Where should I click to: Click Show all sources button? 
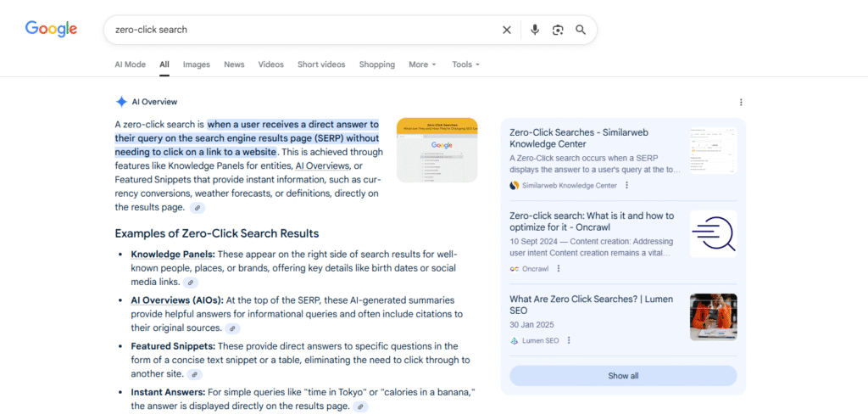623,376
